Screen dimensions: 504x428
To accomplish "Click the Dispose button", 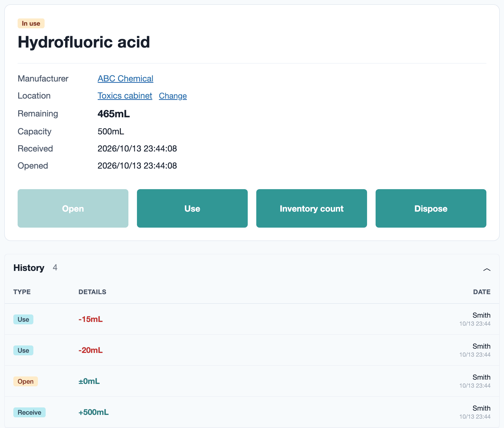I will click(431, 208).
